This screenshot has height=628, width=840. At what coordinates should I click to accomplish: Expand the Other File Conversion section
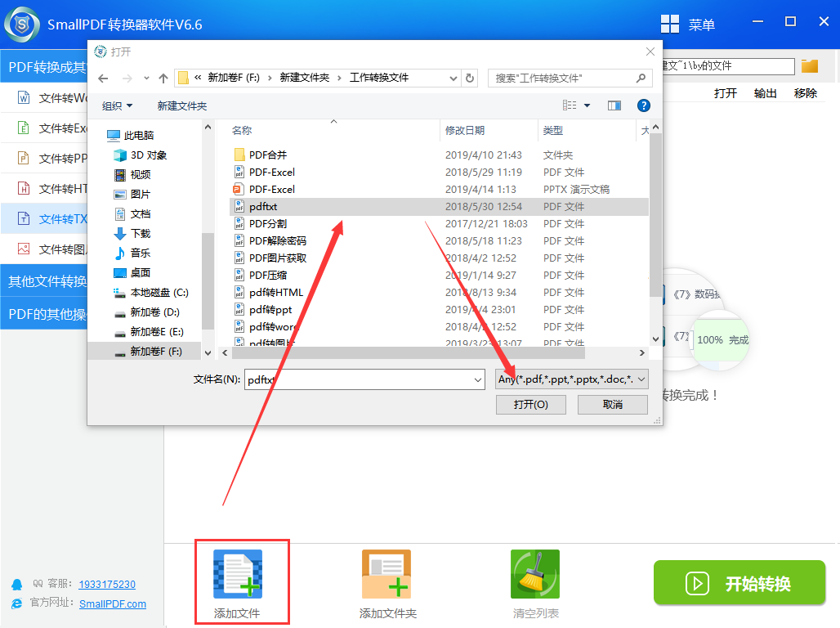(x=44, y=281)
